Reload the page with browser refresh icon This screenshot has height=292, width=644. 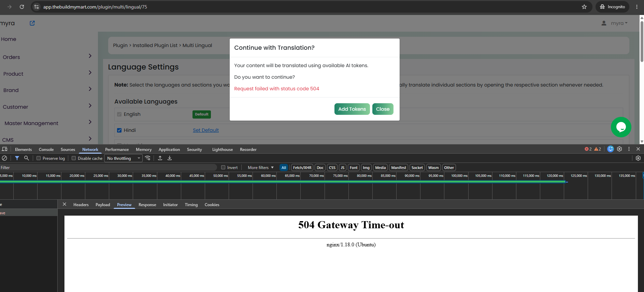tap(22, 7)
